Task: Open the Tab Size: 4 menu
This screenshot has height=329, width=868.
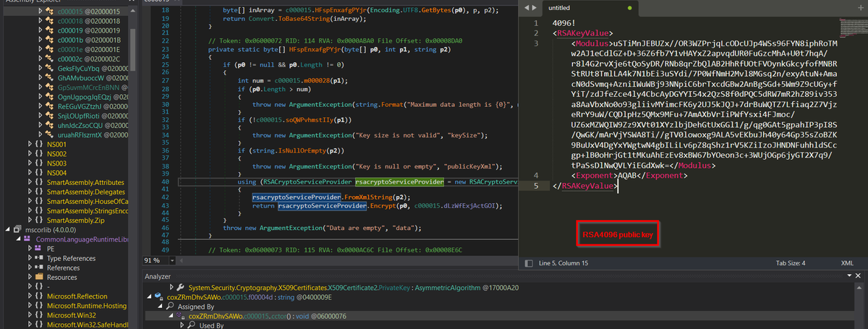Action: [x=790, y=263]
